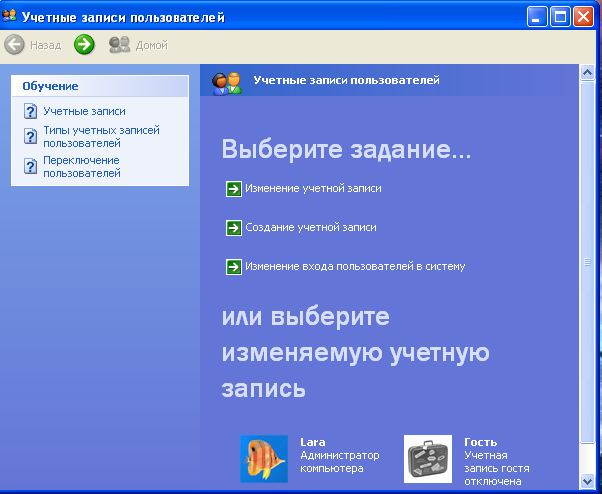Select Lara's fish account picture
Screen dimensions: 602x494
coord(264,459)
